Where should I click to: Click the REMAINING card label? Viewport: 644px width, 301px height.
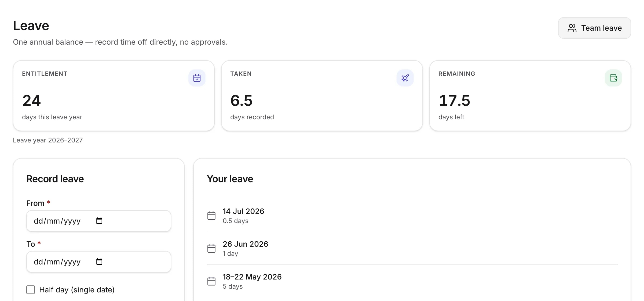click(457, 74)
